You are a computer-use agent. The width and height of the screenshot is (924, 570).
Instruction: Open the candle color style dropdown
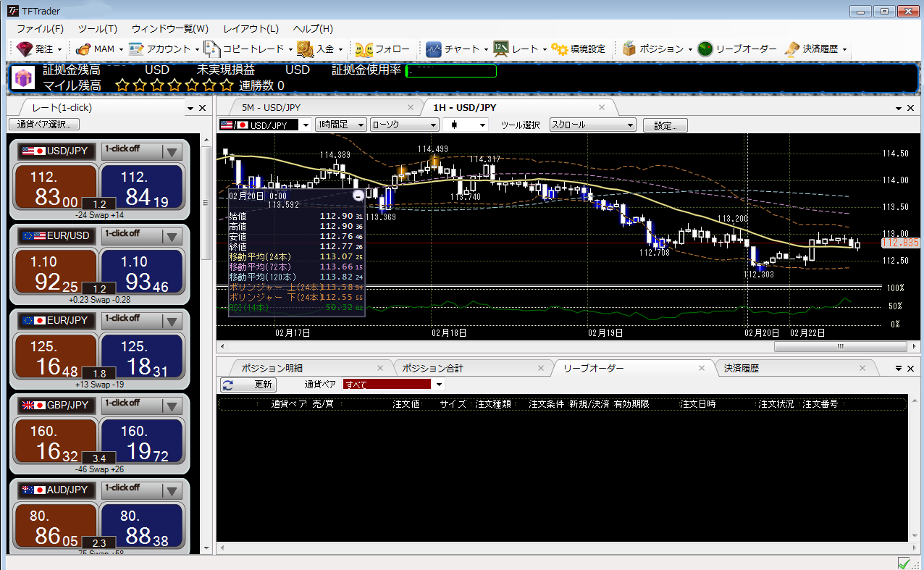pyautogui.click(x=466, y=125)
